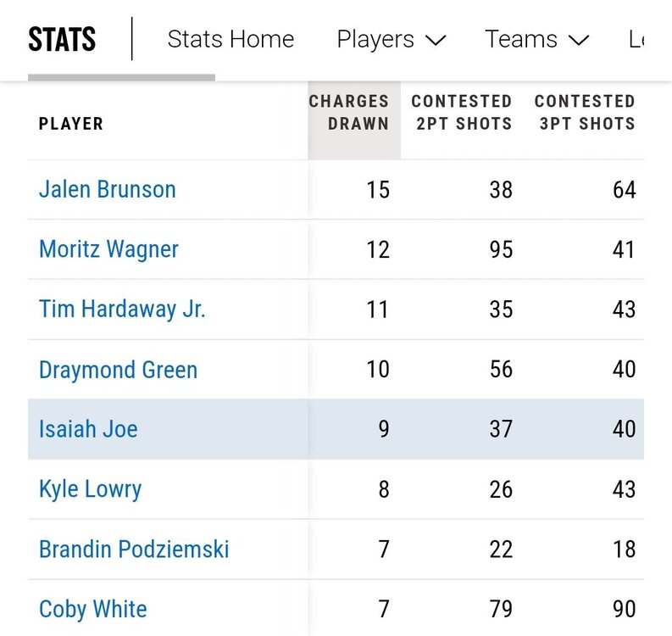Expand the Teams dropdown menu

pos(536,39)
